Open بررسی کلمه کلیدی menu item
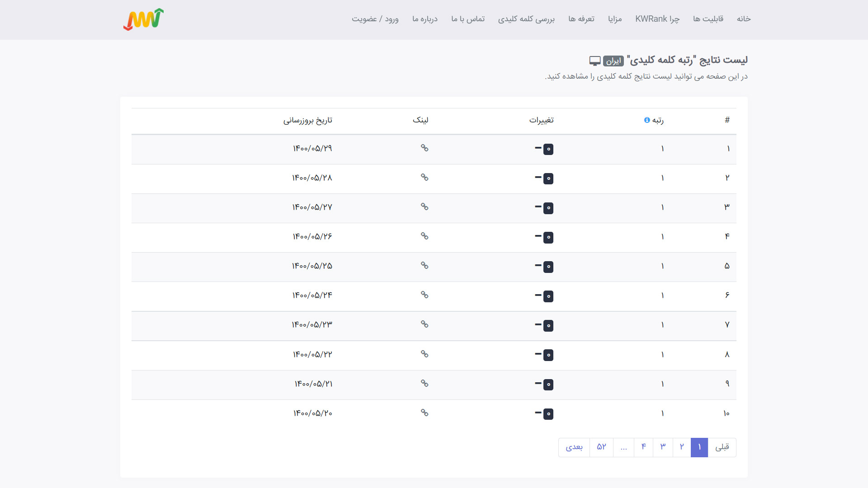The image size is (868, 488). pos(526,19)
